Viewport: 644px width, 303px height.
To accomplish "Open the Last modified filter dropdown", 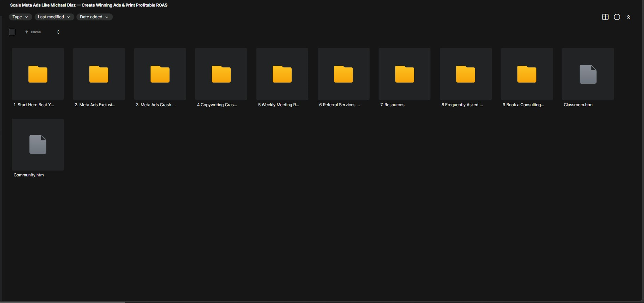I will tap(54, 17).
